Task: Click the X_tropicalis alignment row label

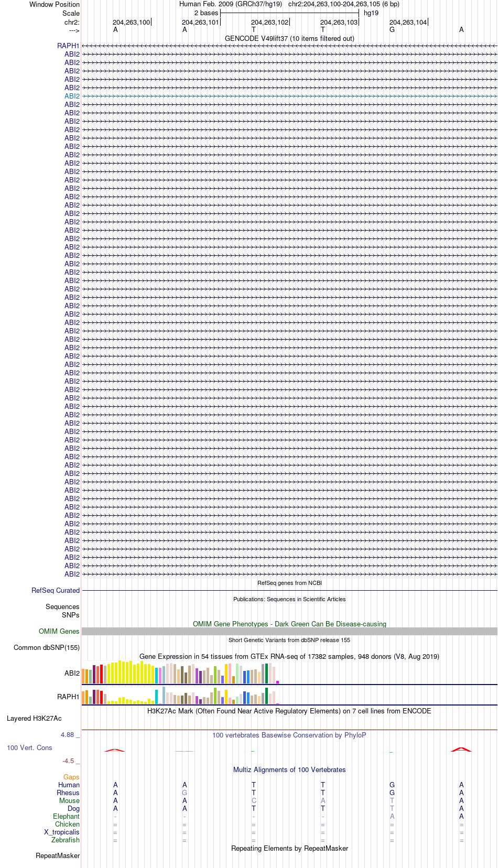Action: (x=62, y=832)
